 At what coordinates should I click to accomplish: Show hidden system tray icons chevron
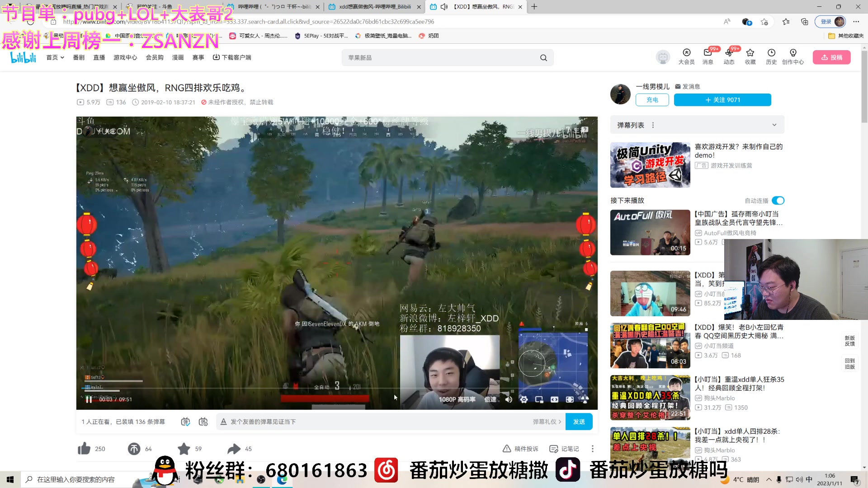[x=769, y=479]
